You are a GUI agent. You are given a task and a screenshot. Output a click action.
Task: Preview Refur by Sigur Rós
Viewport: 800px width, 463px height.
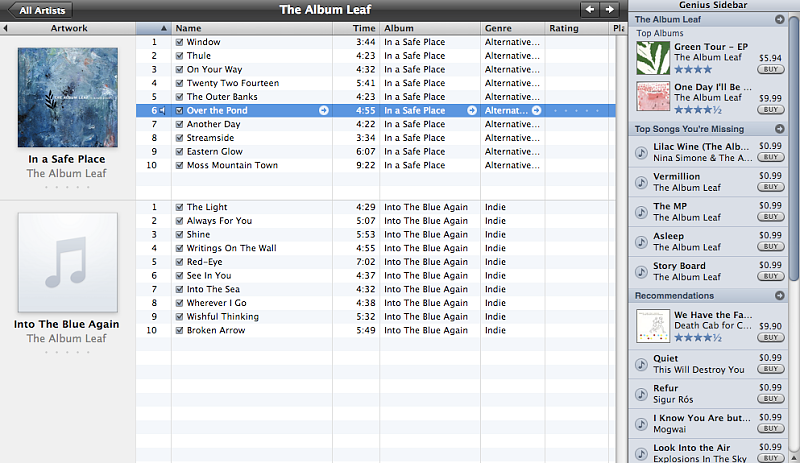coord(641,394)
